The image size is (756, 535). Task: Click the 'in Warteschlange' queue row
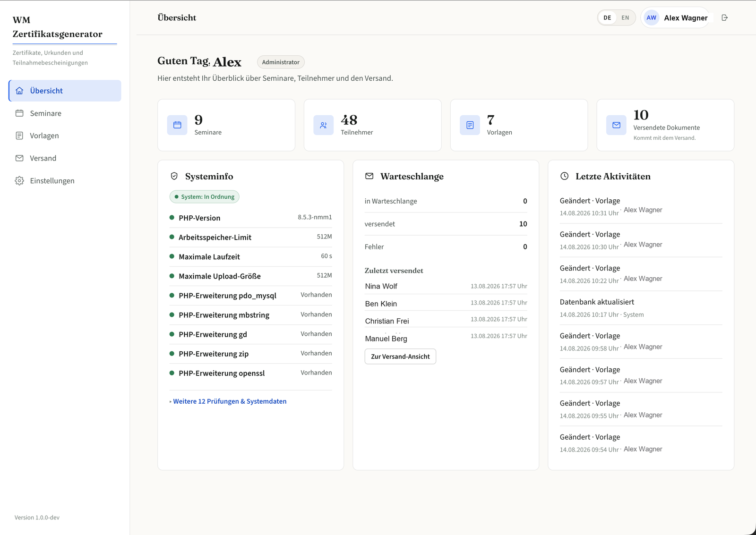click(446, 201)
